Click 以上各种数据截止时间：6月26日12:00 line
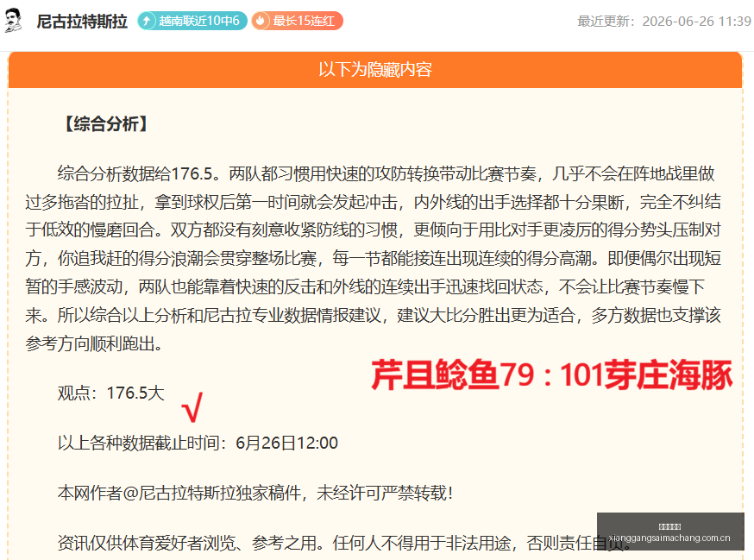Image resolution: width=754 pixels, height=560 pixels. coord(198,443)
